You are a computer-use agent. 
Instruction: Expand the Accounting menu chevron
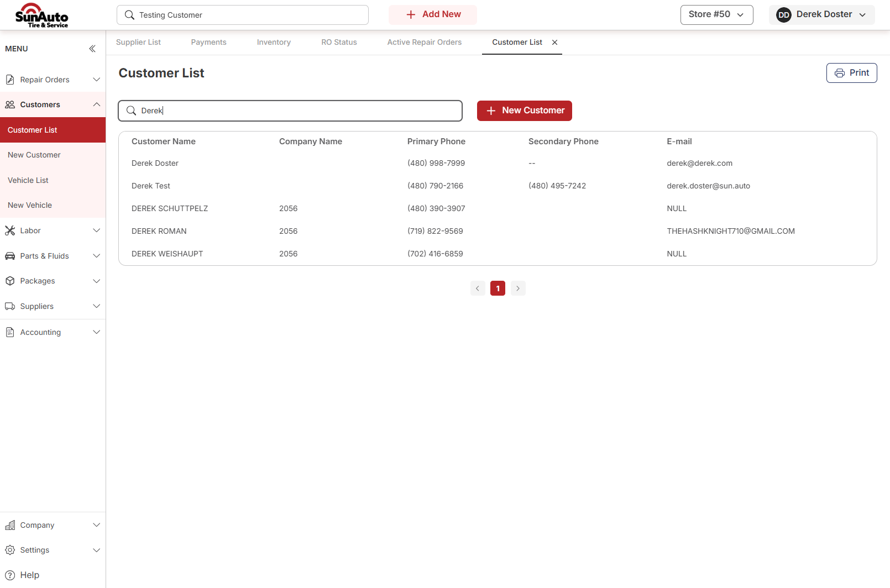pos(97,332)
